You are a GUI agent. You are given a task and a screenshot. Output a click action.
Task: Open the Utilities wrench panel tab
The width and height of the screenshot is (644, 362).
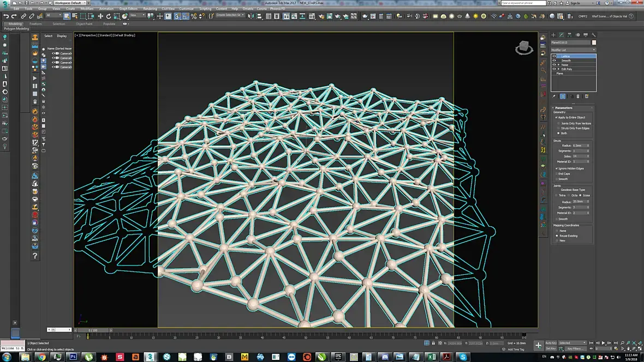click(594, 35)
